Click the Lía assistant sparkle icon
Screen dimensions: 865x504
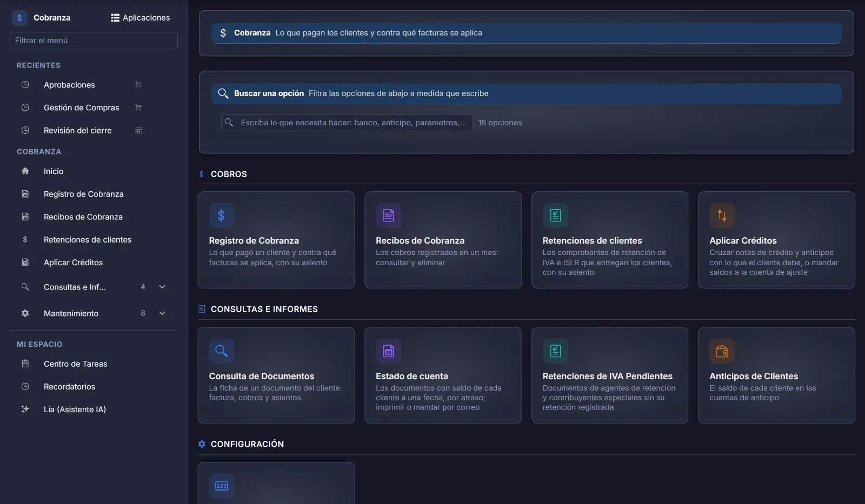(25, 409)
